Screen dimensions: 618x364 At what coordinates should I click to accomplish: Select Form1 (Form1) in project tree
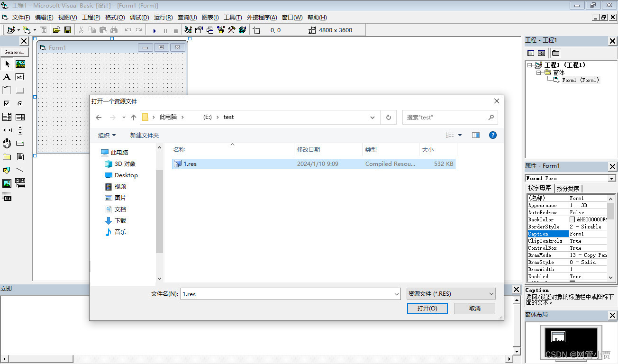[x=581, y=80]
